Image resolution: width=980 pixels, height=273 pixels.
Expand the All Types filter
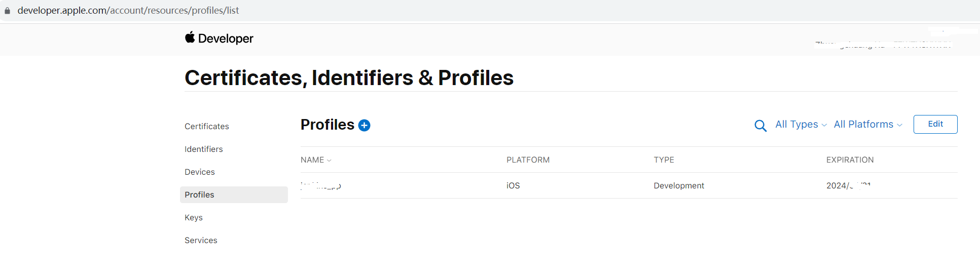click(801, 125)
